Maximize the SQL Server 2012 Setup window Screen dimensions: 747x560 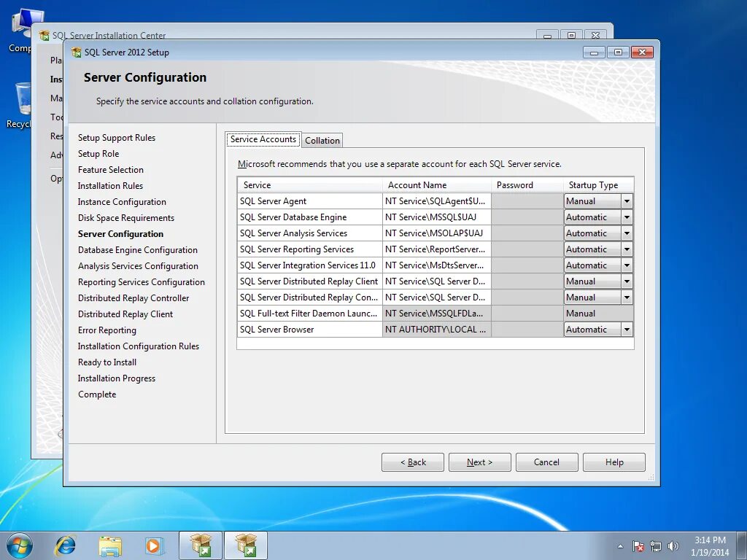(x=618, y=52)
